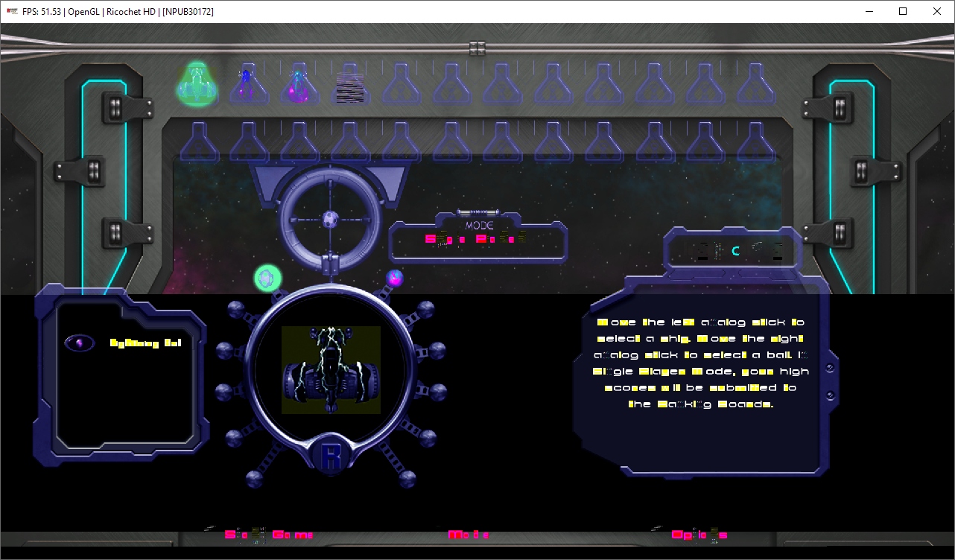This screenshot has width=955, height=560.
Task: Click the last empty flask in the top row
Action: 756,84
